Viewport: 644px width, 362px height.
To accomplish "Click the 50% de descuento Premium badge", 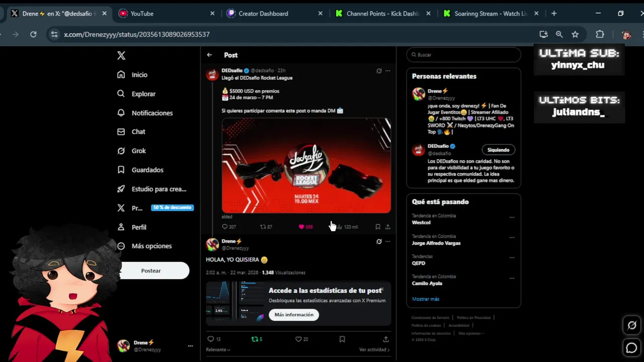I will pyautogui.click(x=172, y=208).
